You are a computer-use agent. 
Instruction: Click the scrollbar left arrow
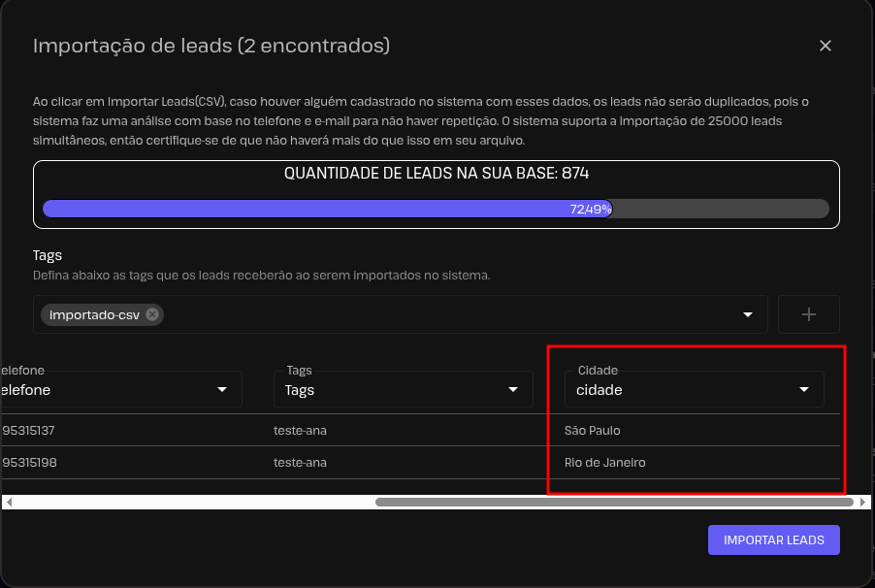click(x=9, y=503)
